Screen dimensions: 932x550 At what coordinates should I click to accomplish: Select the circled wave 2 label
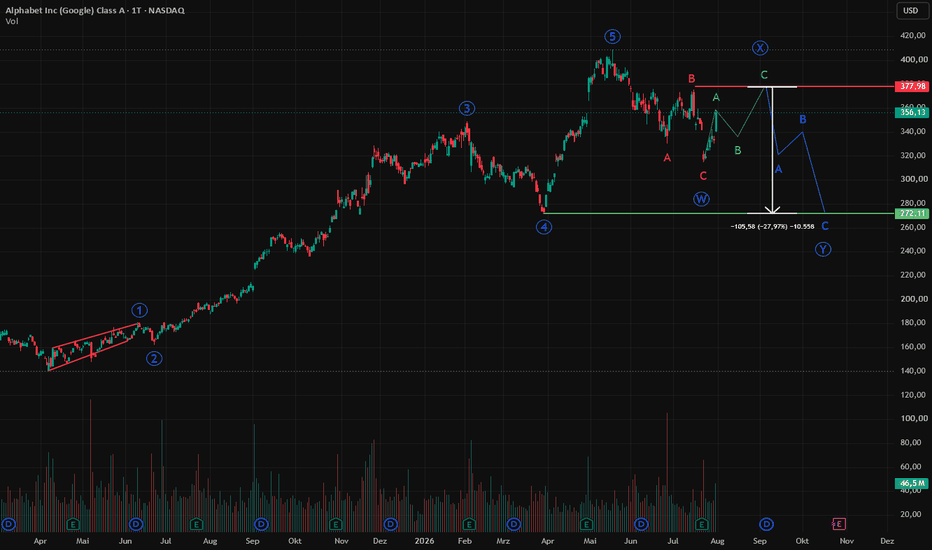coord(154,359)
